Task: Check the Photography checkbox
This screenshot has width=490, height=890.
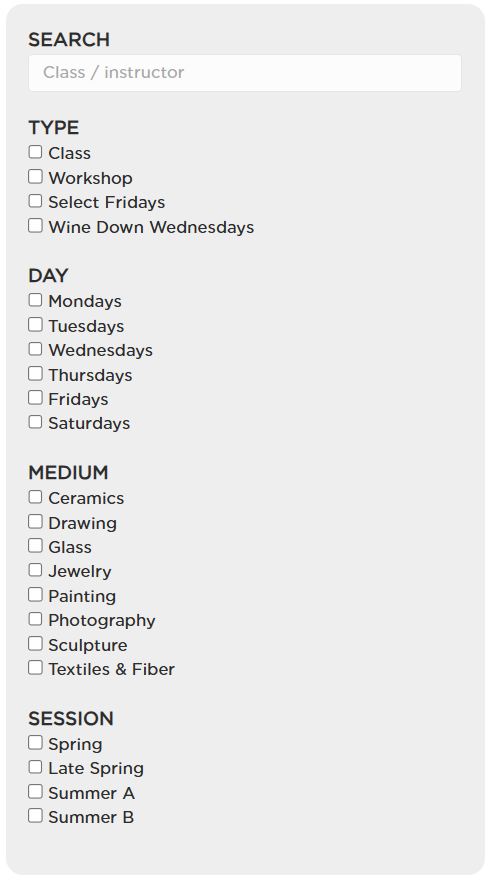Action: pyautogui.click(x=35, y=619)
